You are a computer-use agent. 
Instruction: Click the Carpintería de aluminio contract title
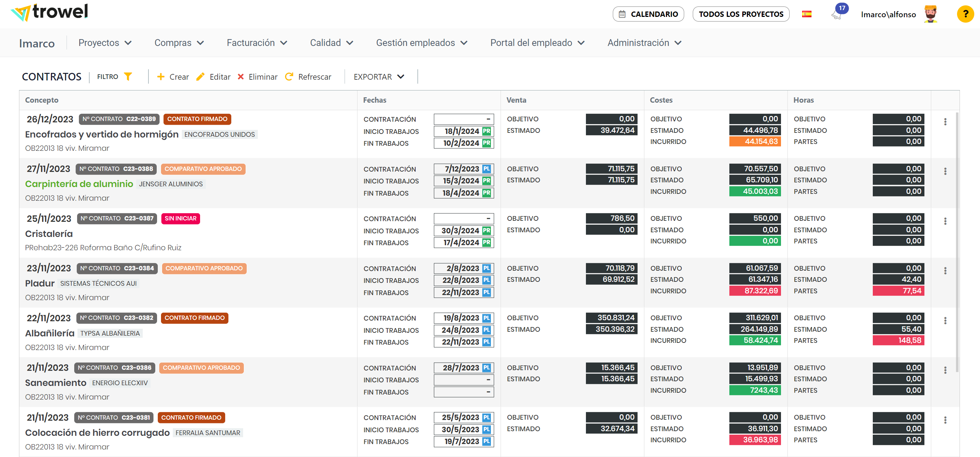79,184
